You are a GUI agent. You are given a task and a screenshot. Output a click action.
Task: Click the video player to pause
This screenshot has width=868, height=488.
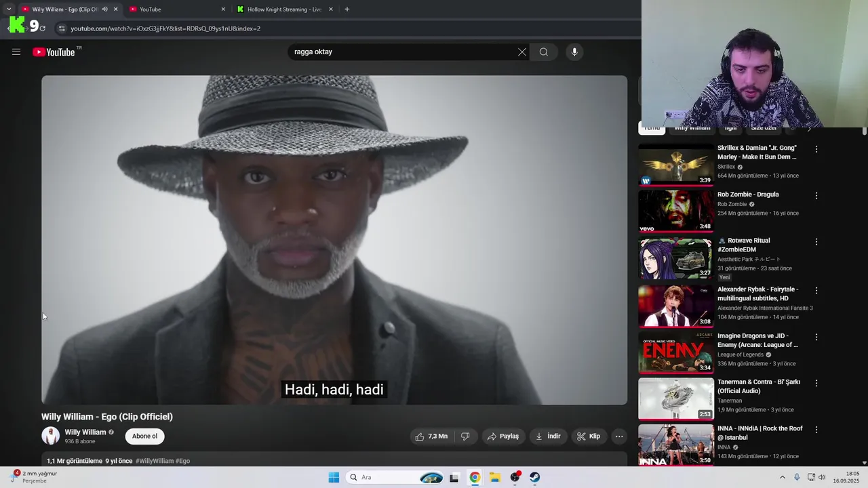point(334,240)
